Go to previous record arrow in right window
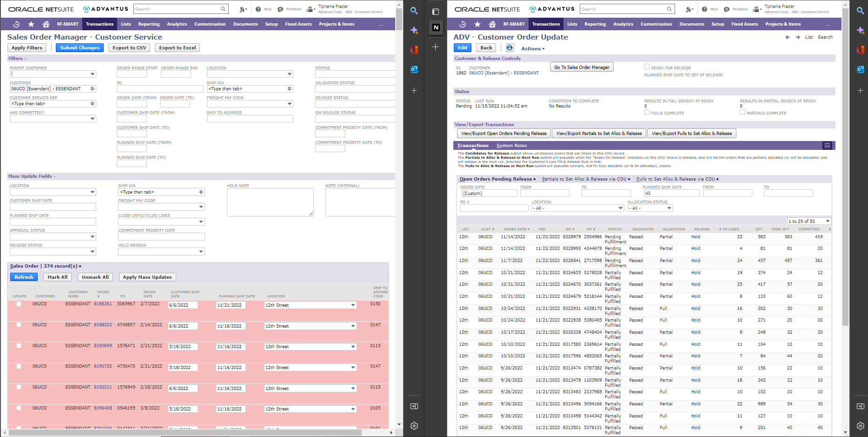This screenshot has width=868, height=437. coord(788,37)
